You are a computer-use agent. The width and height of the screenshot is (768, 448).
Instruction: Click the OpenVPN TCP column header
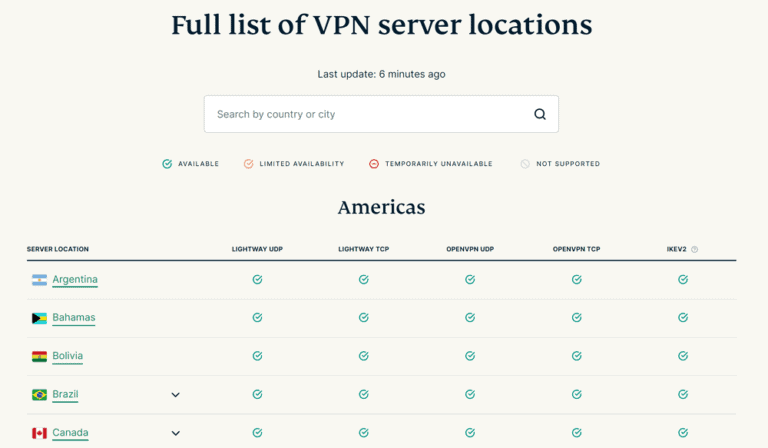pos(576,249)
